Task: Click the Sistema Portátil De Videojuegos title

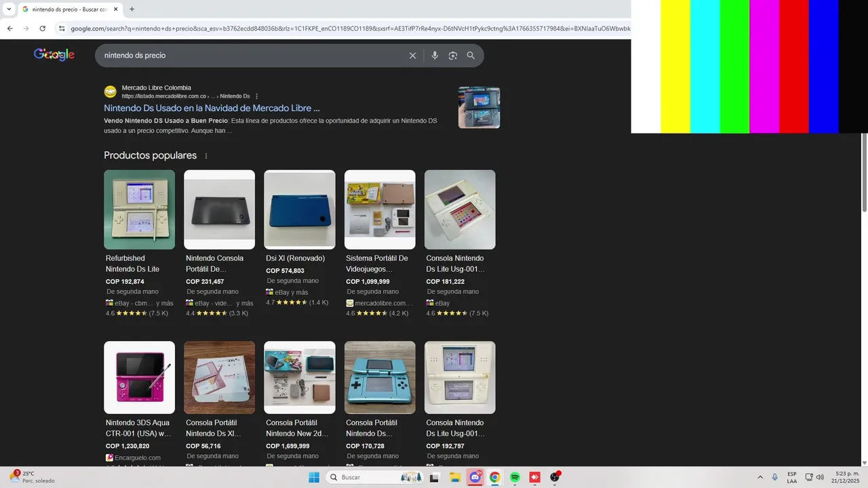Action: [x=377, y=264]
